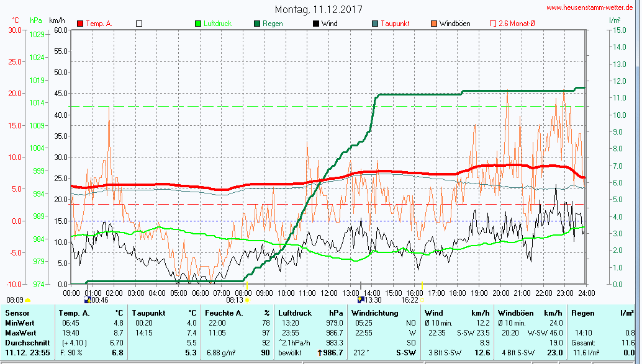The width and height of the screenshot is (642, 364).
Task: Click the moonrise icon at 00:46
Action: coord(87,300)
